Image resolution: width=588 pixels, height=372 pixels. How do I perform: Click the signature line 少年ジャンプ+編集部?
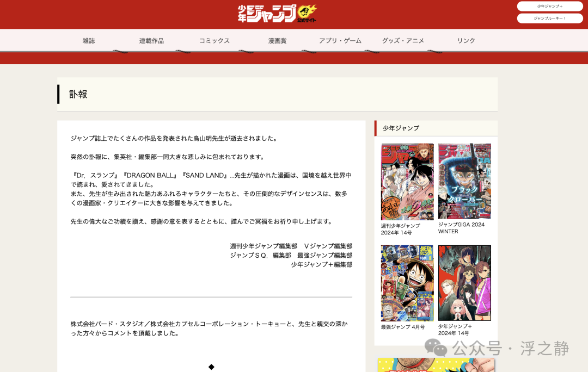(322, 264)
